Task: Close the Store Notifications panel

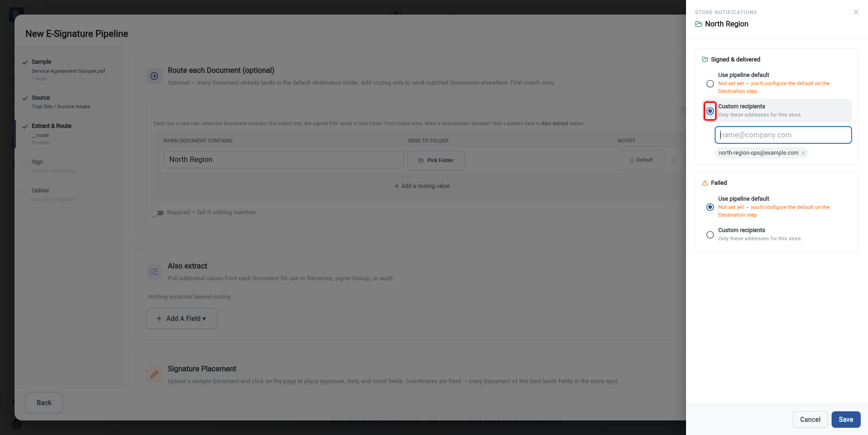Action: click(856, 12)
